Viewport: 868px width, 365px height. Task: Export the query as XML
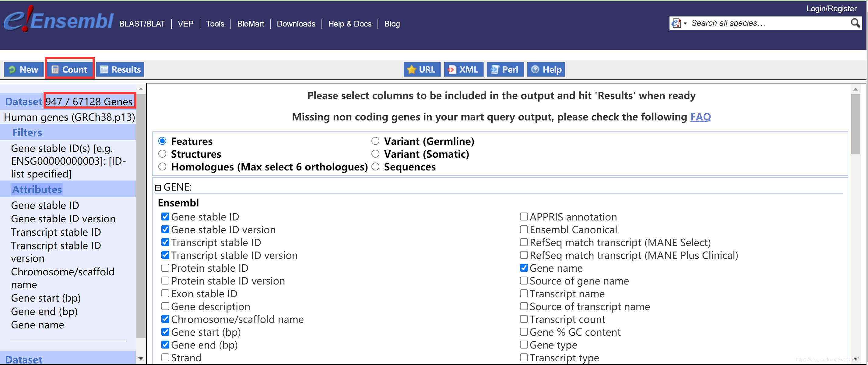pos(463,70)
